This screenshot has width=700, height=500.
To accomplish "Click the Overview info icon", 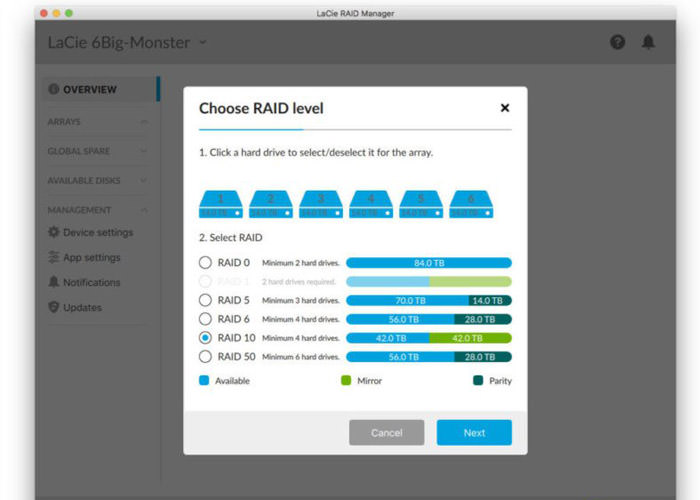I will (54, 89).
